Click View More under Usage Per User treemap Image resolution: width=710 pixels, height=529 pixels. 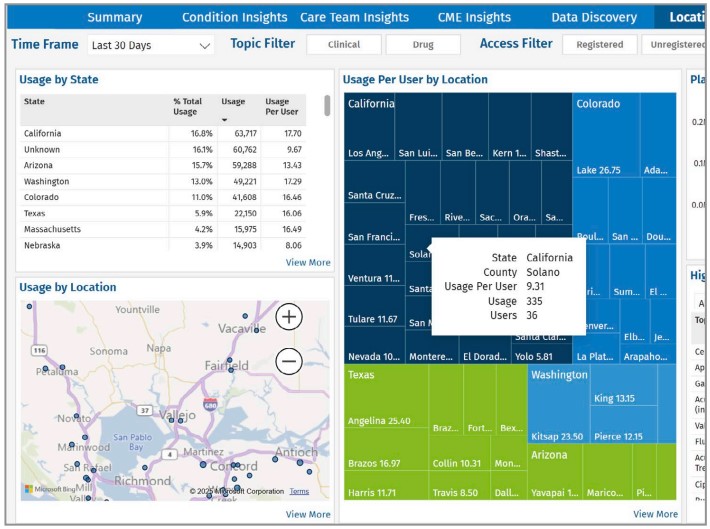tap(655, 514)
